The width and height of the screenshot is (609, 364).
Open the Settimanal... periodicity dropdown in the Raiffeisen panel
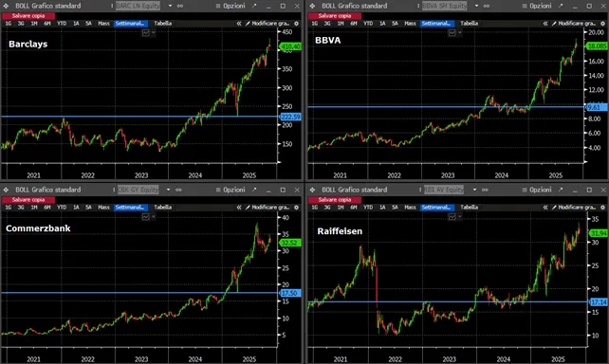point(437,208)
